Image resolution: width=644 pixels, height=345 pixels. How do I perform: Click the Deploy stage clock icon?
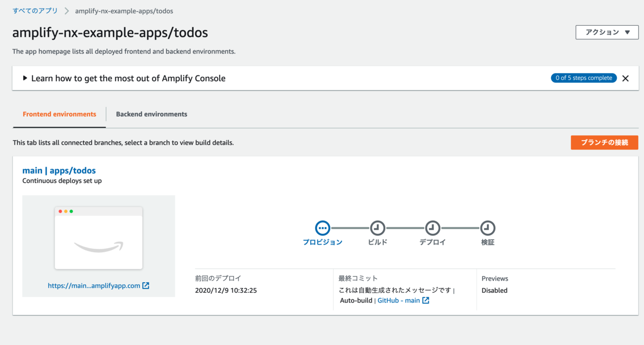(433, 228)
